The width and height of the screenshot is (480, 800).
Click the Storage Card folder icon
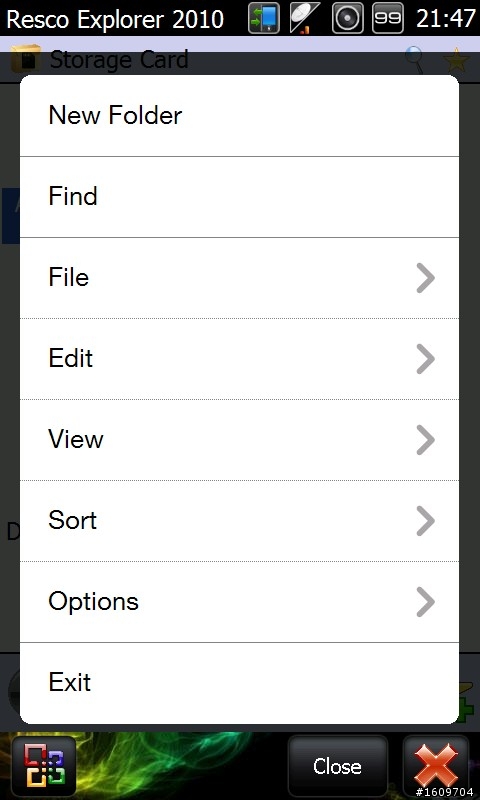[26, 59]
